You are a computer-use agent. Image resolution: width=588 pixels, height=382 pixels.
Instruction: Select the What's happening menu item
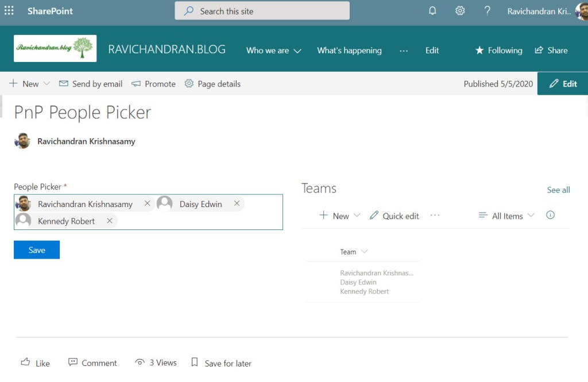tap(349, 50)
